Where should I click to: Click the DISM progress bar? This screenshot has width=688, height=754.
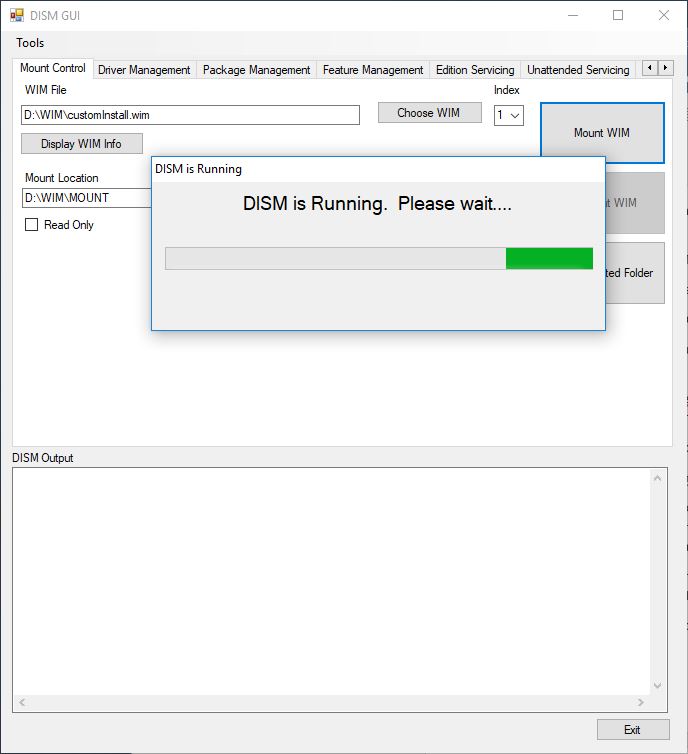pyautogui.click(x=379, y=259)
